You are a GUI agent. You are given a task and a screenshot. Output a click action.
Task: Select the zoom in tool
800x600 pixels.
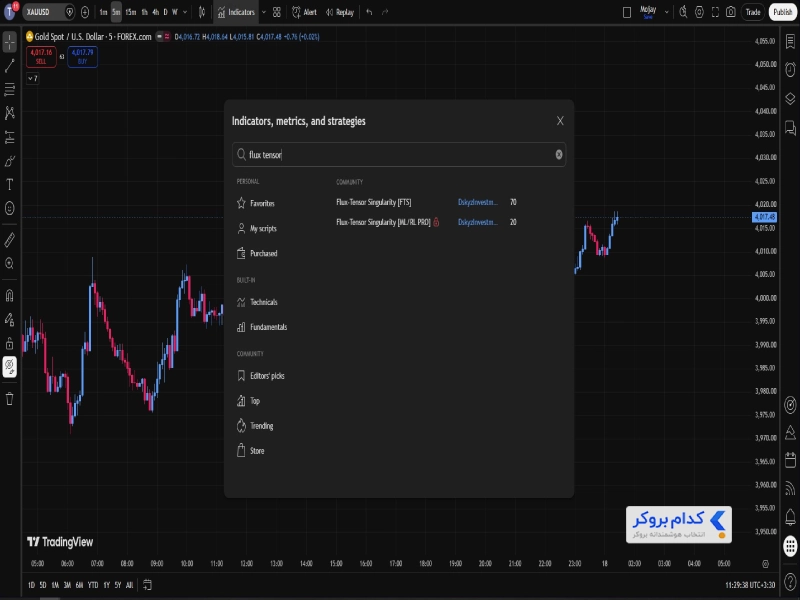tap(10, 263)
